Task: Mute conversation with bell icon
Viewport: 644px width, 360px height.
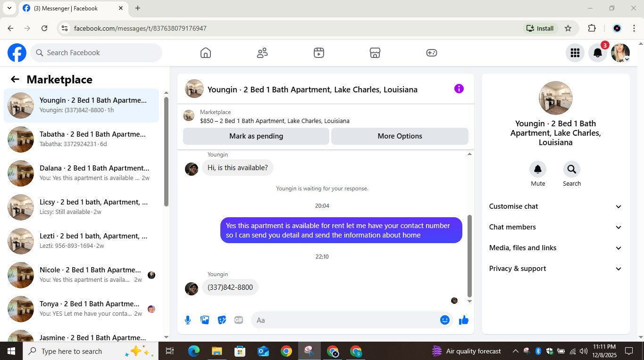Action: (538, 169)
